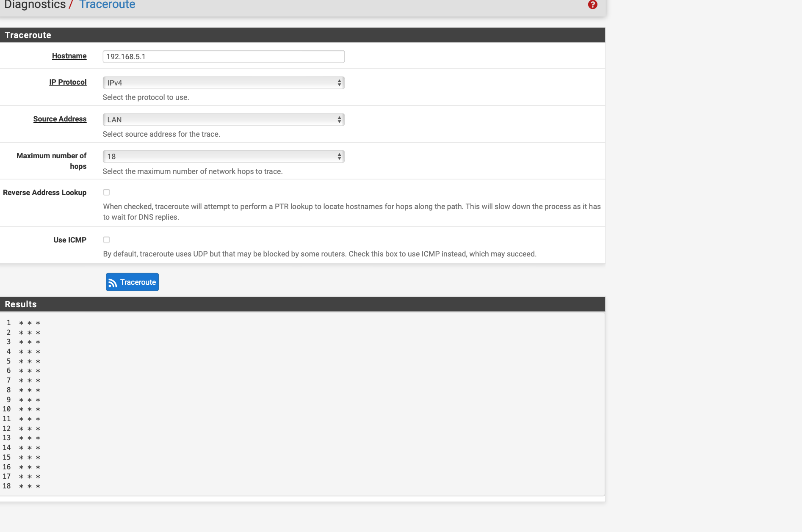Click the blue Traceroute button

132,282
